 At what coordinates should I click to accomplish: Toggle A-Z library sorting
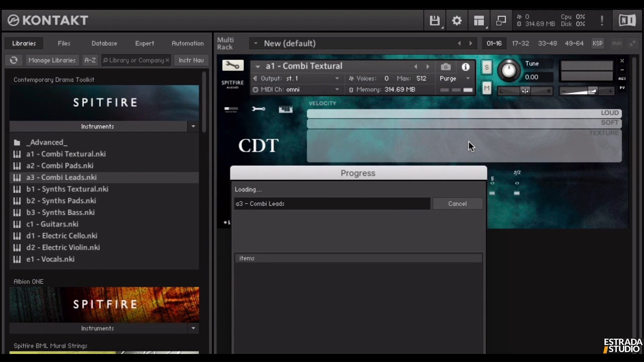tap(90, 60)
